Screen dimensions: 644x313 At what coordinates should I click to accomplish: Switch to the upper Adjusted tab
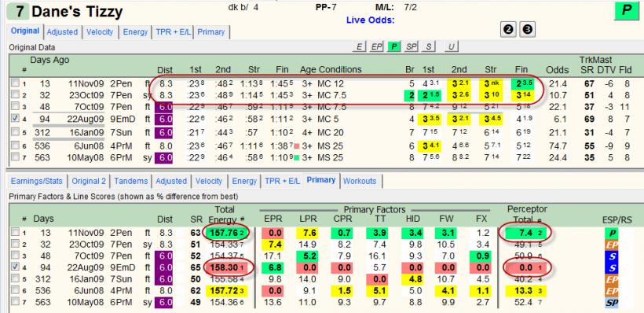62,32
